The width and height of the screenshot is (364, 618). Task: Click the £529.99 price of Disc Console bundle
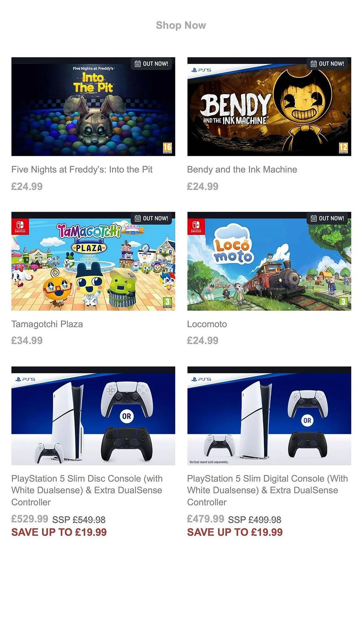30,519
